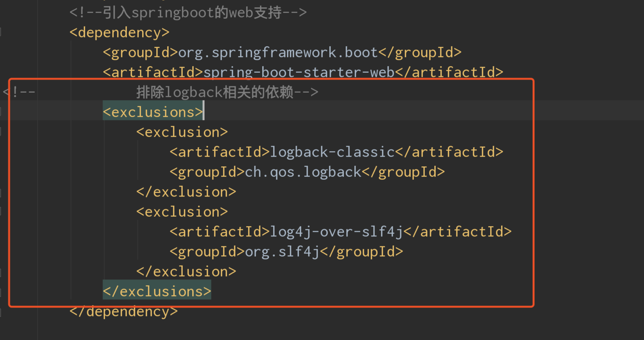This screenshot has width=644, height=340.
Task: Click the org.springframework.boot groupId line
Action: coord(282,53)
